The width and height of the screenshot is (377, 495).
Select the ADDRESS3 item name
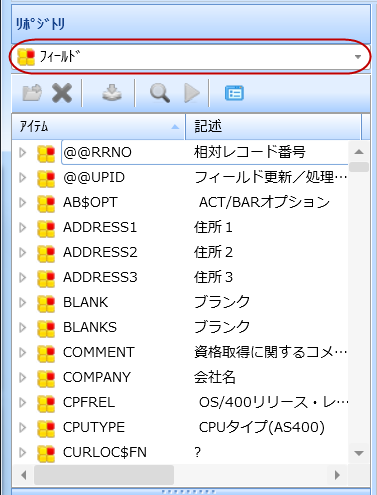[x=100, y=277]
